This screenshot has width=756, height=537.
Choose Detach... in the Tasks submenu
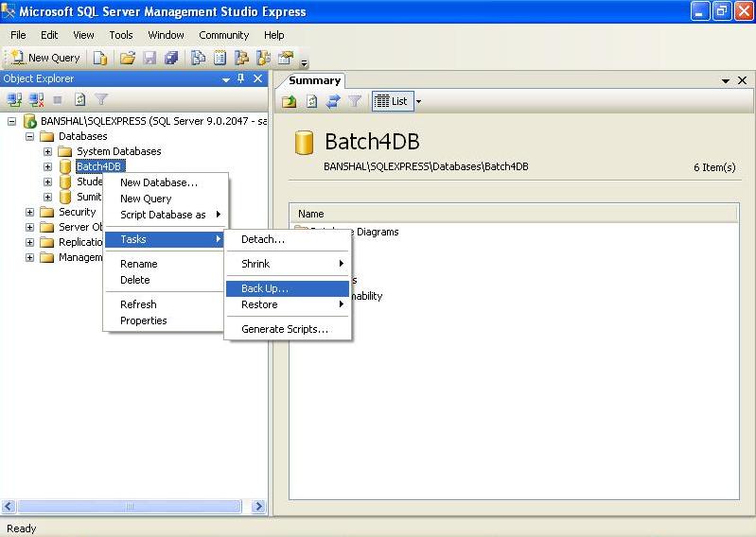[262, 239]
